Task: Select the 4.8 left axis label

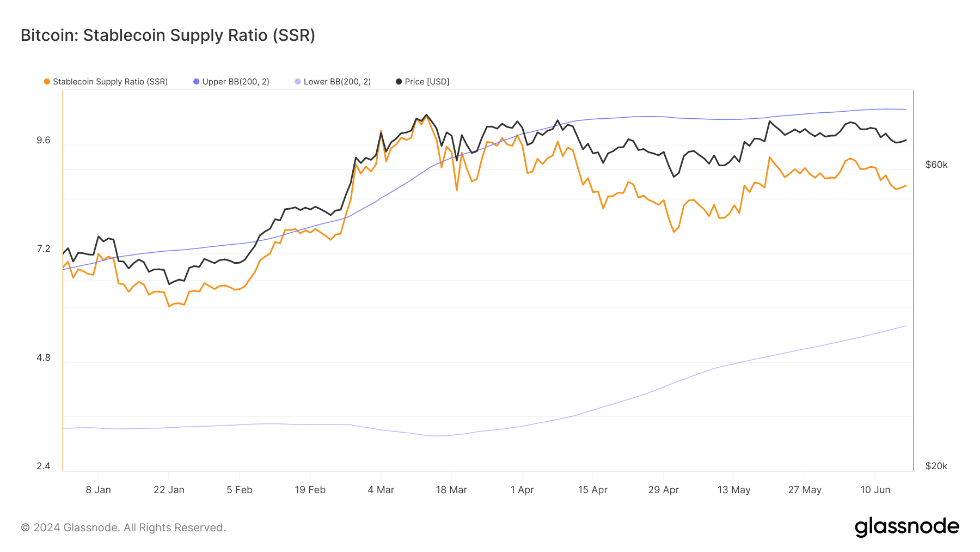Action: pos(44,358)
